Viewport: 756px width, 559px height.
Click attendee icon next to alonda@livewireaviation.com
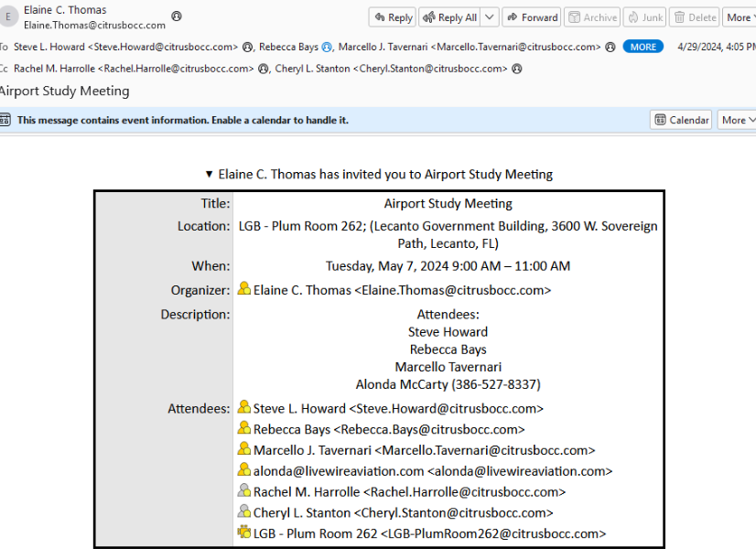click(x=244, y=470)
